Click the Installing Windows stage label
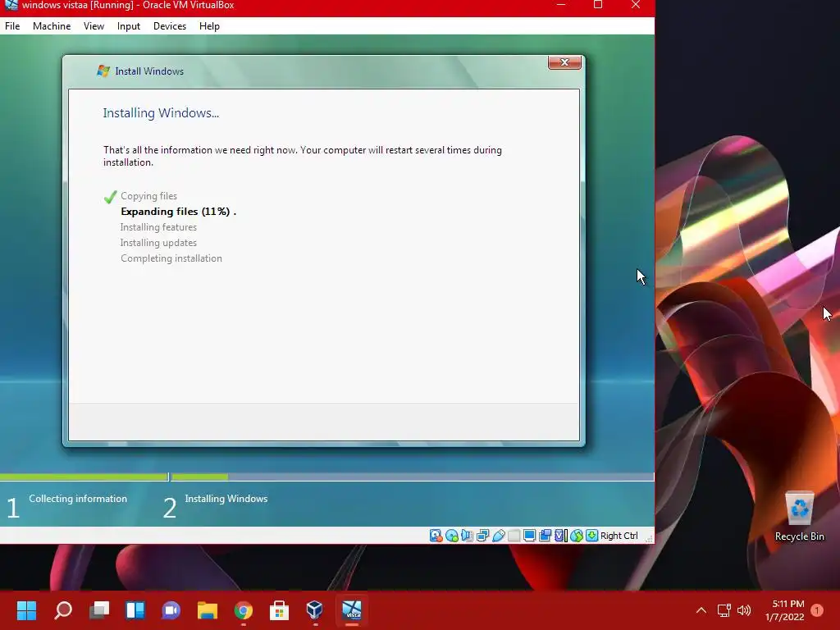The height and width of the screenshot is (630, 840). pos(226,498)
